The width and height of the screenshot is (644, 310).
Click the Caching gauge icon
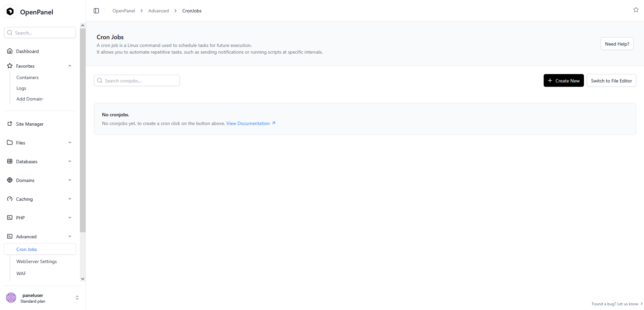point(10,199)
